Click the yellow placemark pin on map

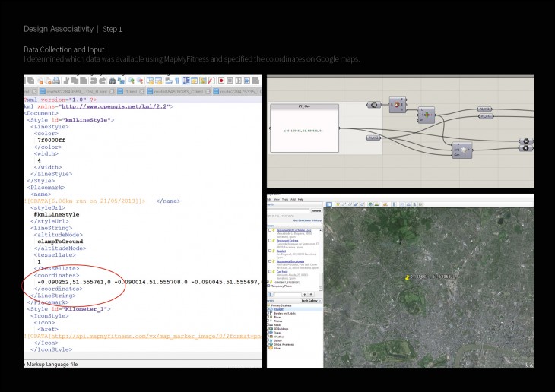[x=408, y=277]
